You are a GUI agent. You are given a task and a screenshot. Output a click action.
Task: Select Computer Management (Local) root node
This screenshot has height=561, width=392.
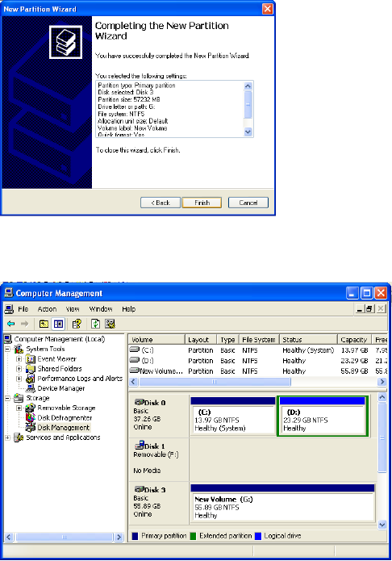click(x=60, y=339)
